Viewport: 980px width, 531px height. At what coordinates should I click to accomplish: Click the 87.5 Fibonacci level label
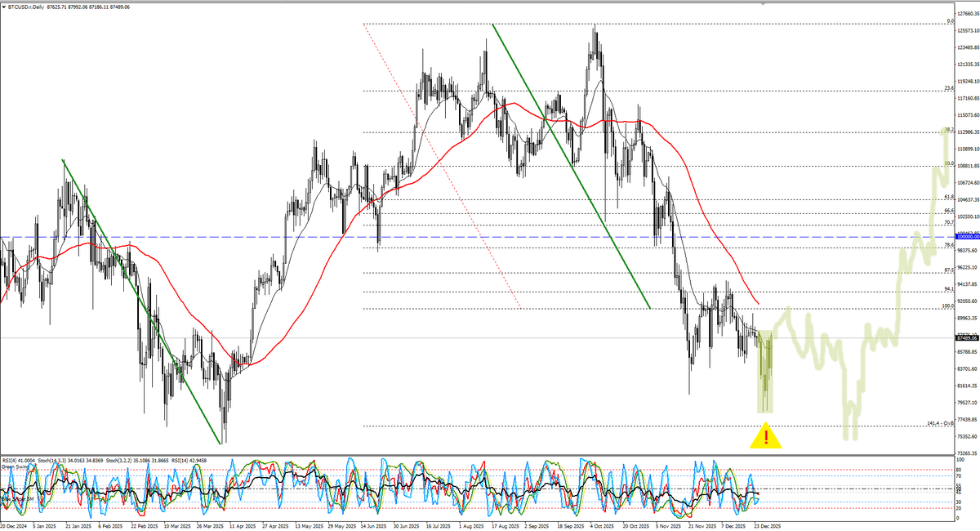click(x=948, y=270)
